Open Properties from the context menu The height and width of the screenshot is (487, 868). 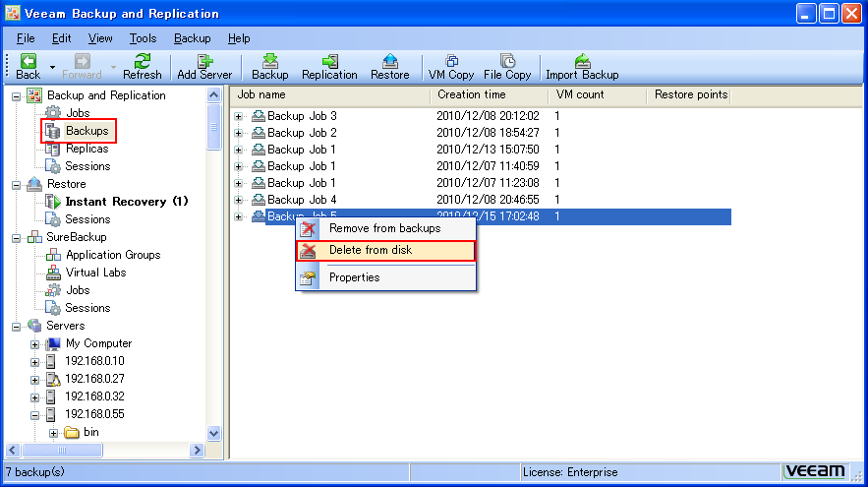click(x=386, y=277)
